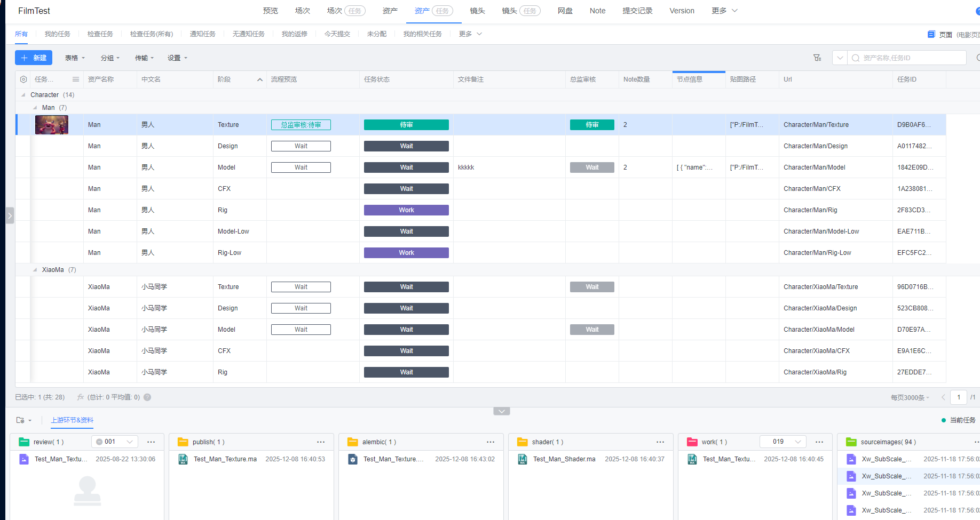Click the shader folder icon
980x520 pixels.
point(523,442)
